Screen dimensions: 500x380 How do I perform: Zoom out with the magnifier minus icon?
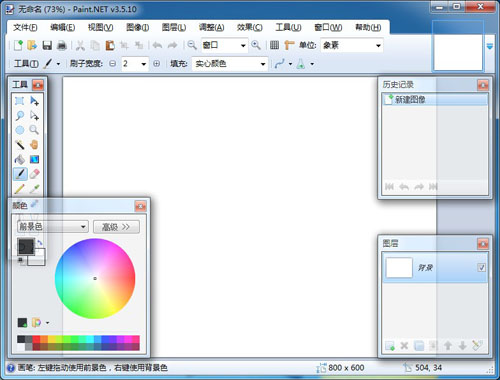point(192,45)
